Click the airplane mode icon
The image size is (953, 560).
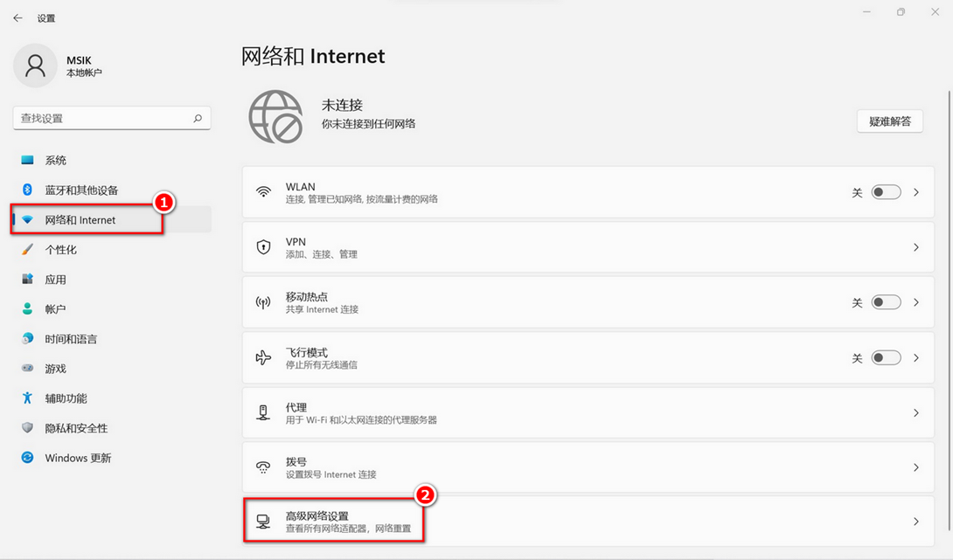(x=263, y=357)
